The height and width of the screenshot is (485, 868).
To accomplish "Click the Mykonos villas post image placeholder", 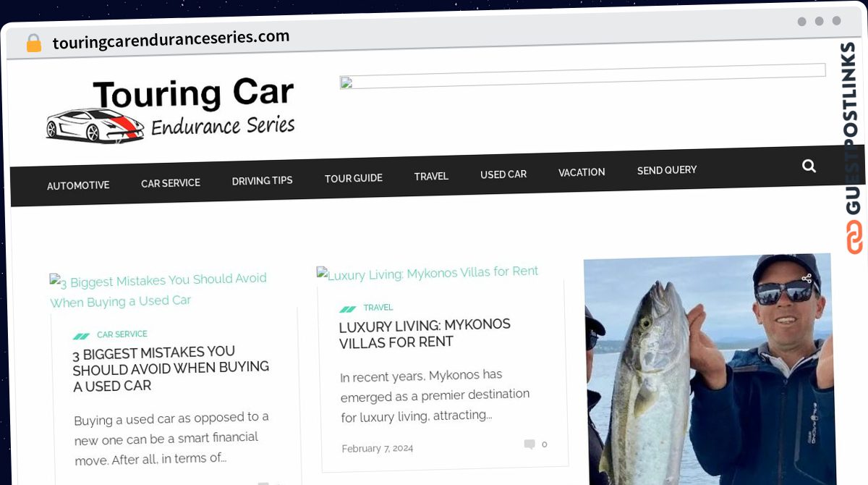I will [427, 273].
